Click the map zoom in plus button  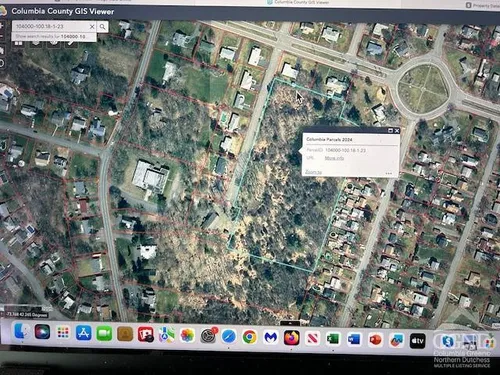click(2, 25)
